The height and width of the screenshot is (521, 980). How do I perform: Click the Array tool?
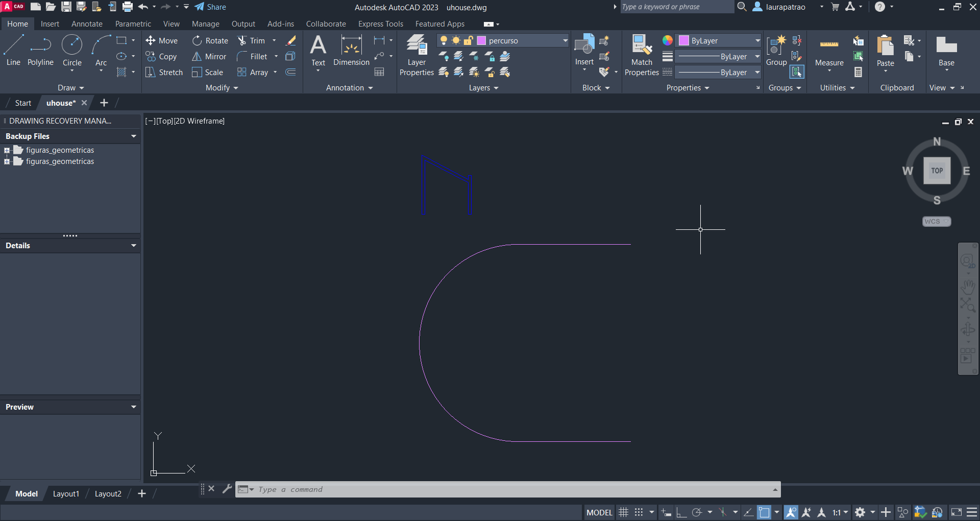point(253,73)
